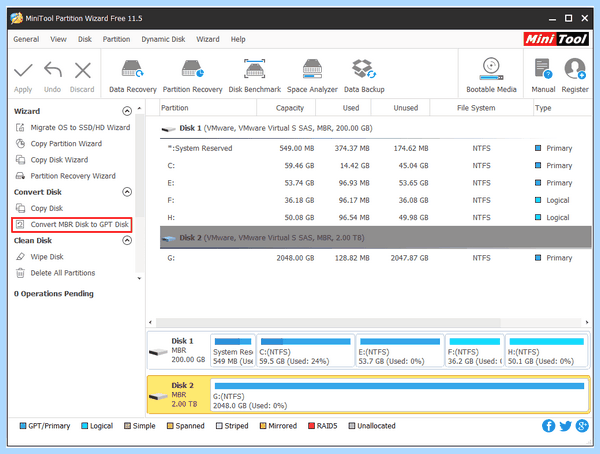The width and height of the screenshot is (600, 454).
Task: Collapse the Wizard section
Action: point(127,111)
